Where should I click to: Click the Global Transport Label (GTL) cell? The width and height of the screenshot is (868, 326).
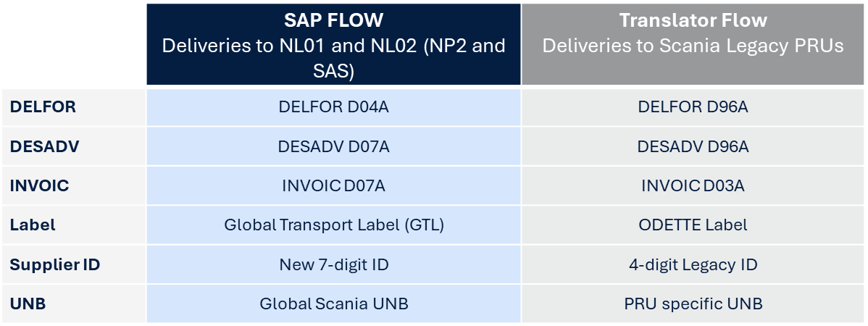(x=333, y=225)
